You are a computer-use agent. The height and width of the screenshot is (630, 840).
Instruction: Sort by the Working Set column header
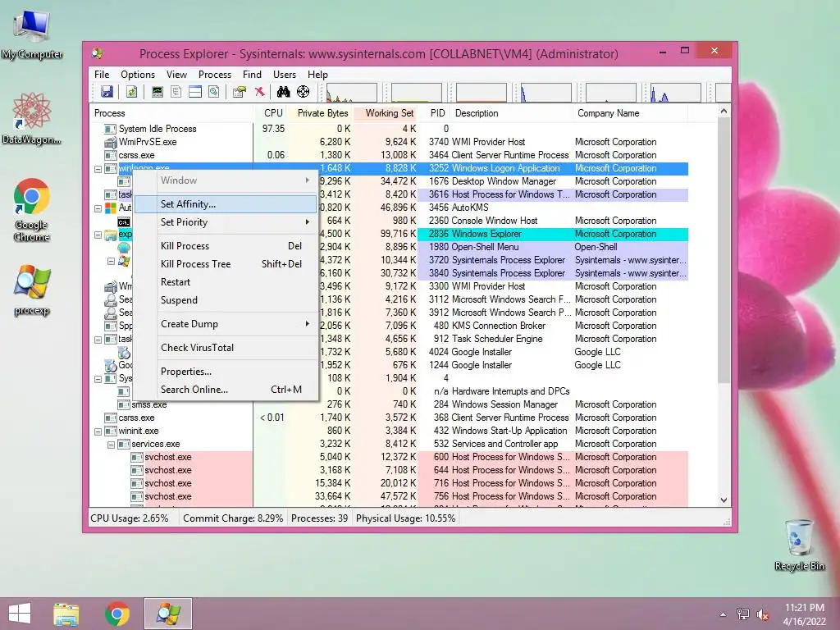(386, 113)
